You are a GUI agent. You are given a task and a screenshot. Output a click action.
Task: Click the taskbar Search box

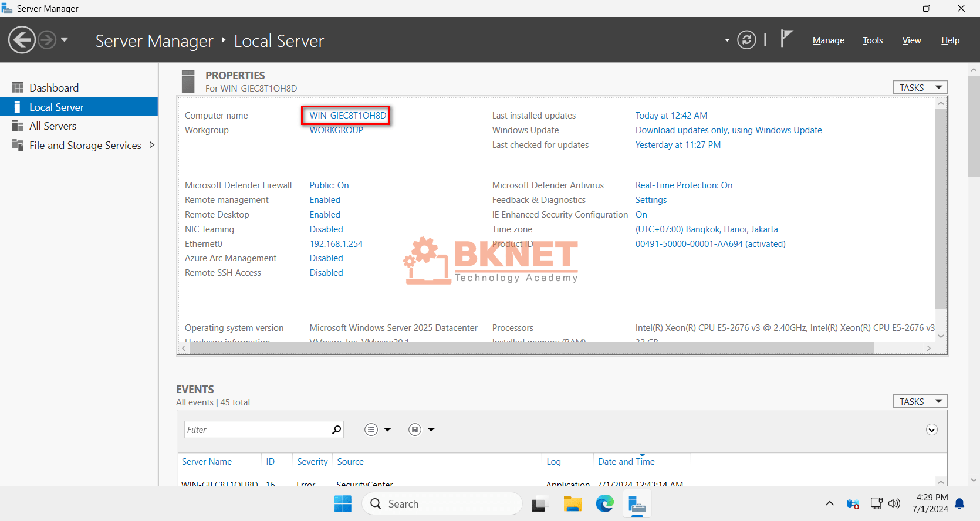point(442,504)
